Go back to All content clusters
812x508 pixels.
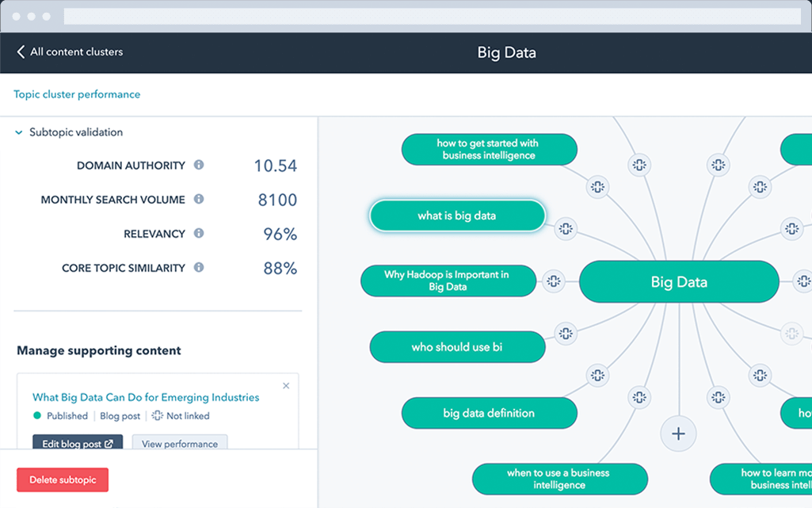click(70, 52)
